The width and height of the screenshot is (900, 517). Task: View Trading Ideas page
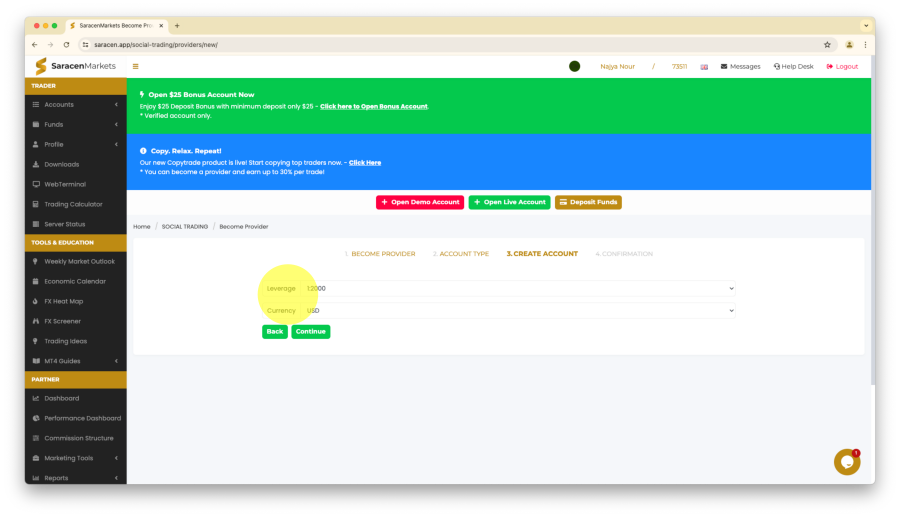pyautogui.click(x=75, y=341)
